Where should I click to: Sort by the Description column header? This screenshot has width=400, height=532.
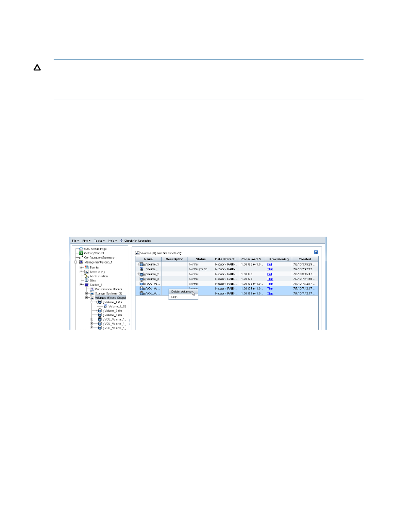tap(175, 259)
